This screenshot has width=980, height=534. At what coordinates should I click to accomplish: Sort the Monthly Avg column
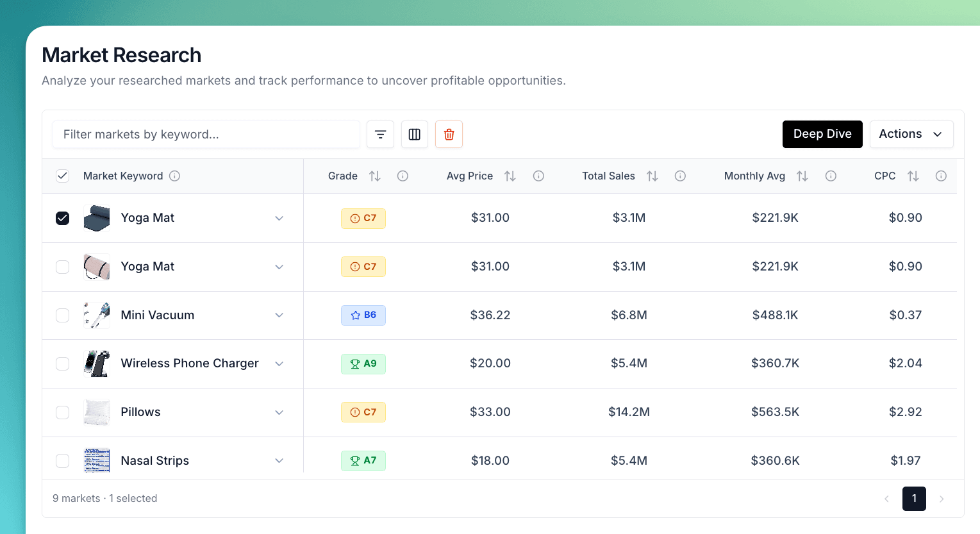[802, 176]
